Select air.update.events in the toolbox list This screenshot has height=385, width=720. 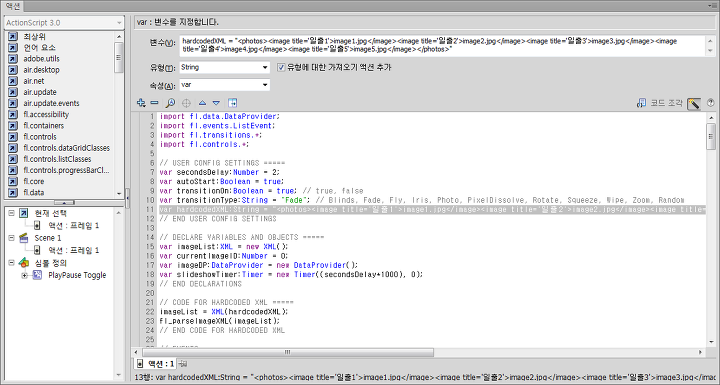coord(51,103)
